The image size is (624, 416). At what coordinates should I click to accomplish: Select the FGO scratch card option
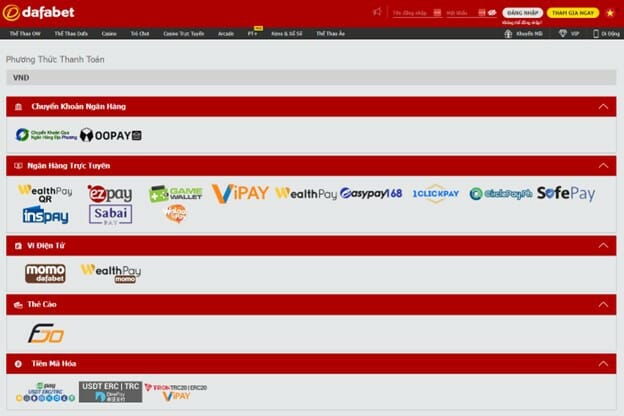point(46,334)
